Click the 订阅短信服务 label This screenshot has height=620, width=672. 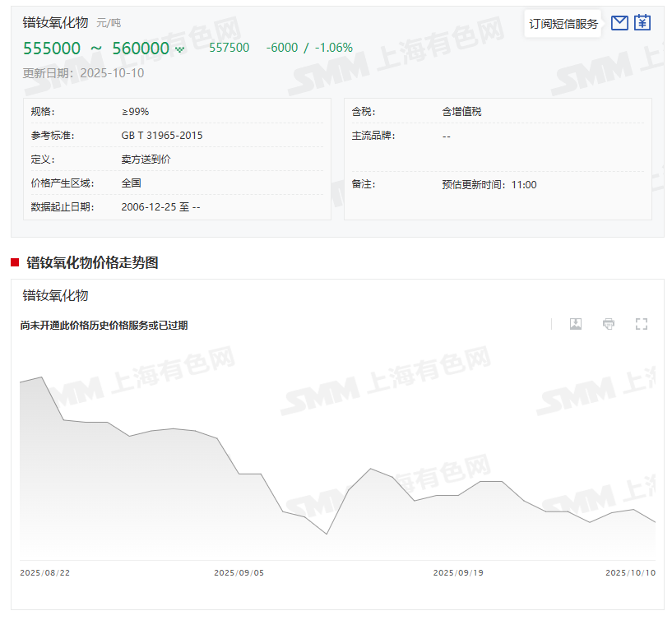point(563,24)
